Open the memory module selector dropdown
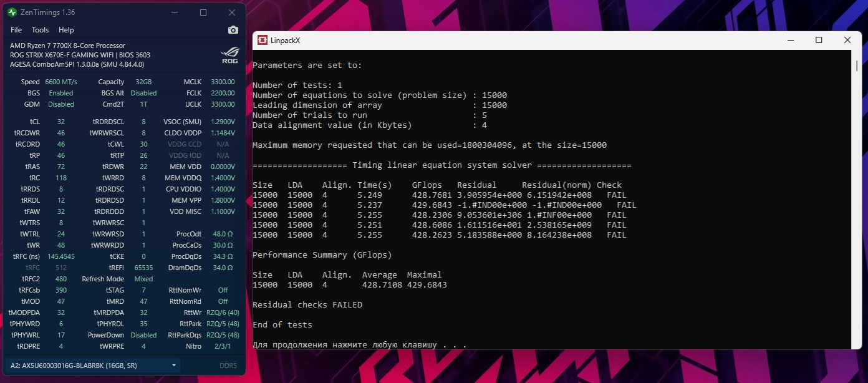The height and width of the screenshot is (383, 868). (92, 366)
